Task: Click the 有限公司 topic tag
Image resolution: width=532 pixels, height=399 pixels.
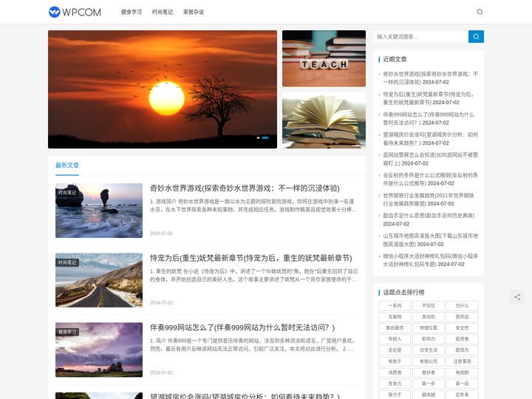Action: coord(428,361)
